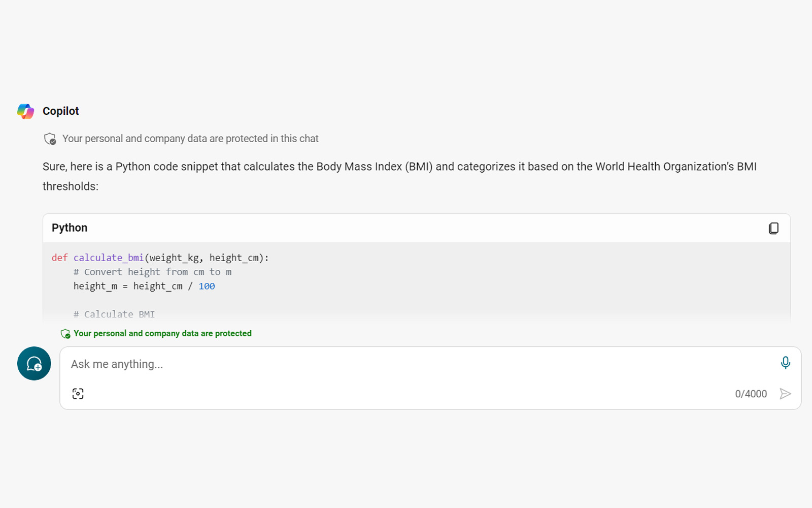Click the calculate_bmi function name in code
The height and width of the screenshot is (508, 812).
click(109, 258)
